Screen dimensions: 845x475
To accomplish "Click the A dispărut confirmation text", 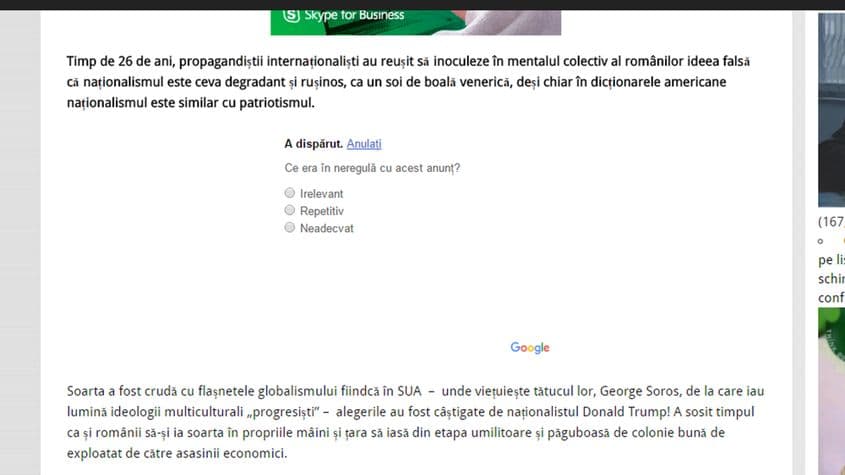I will click(314, 144).
